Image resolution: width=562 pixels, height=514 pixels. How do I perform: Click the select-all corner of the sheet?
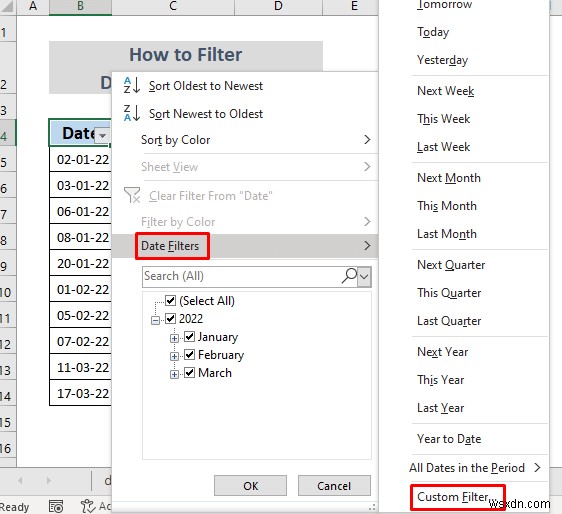(x=8, y=6)
